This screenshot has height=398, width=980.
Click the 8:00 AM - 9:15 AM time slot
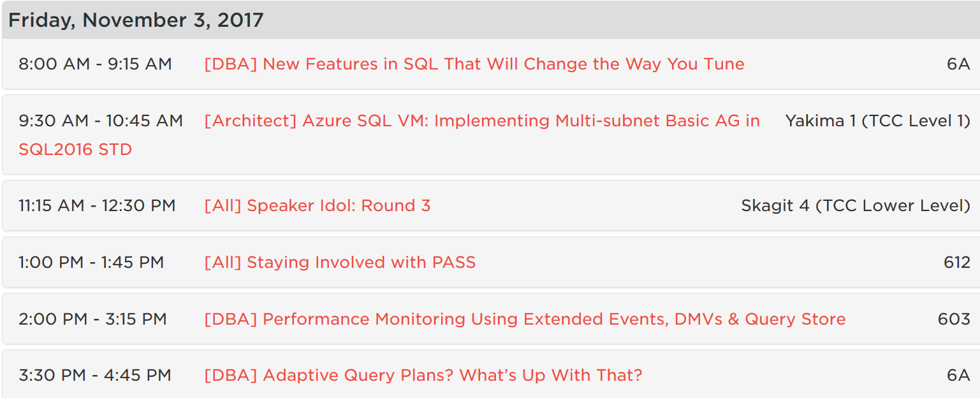pyautogui.click(x=95, y=64)
